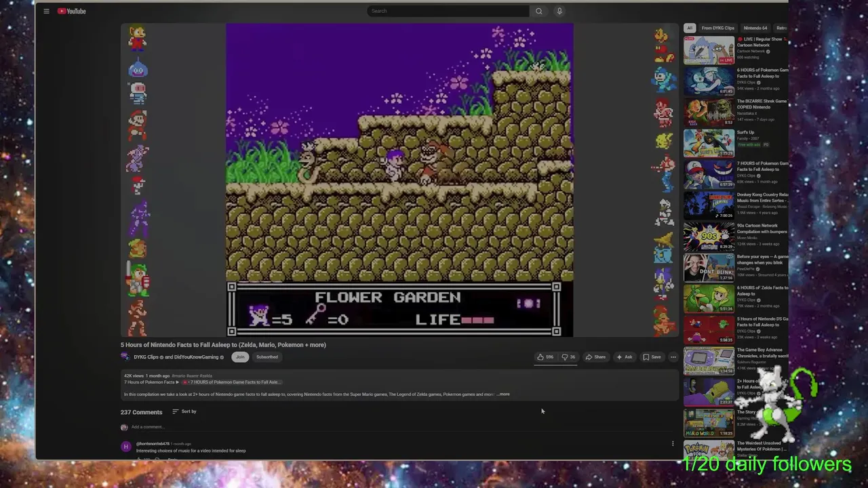Click the Cartoon Network channel name
Image resolution: width=868 pixels, height=488 pixels.
coord(751,52)
